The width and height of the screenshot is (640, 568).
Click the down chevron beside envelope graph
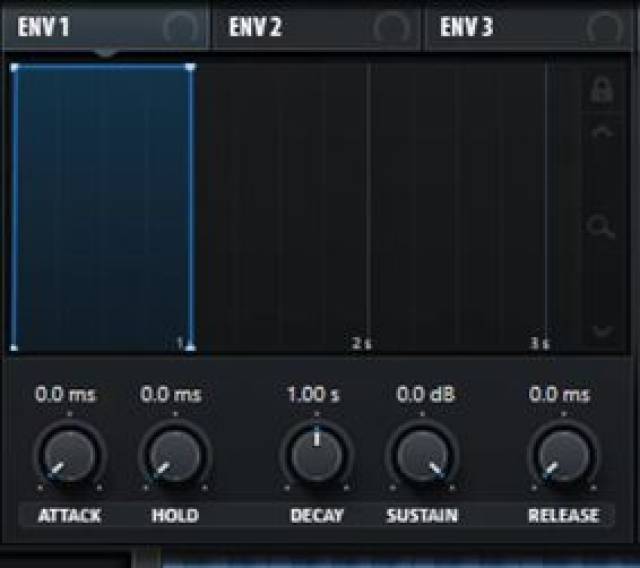click(x=603, y=330)
